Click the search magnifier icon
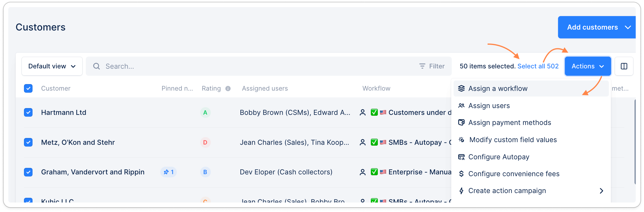This screenshot has height=212, width=644. pyautogui.click(x=96, y=66)
